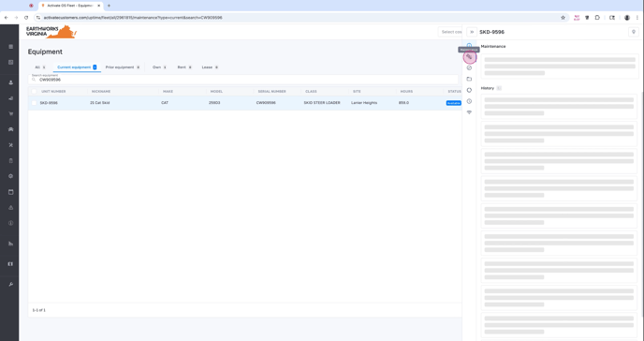Click the 859.0 hours cell
The width and height of the screenshot is (644, 341).
(403, 103)
